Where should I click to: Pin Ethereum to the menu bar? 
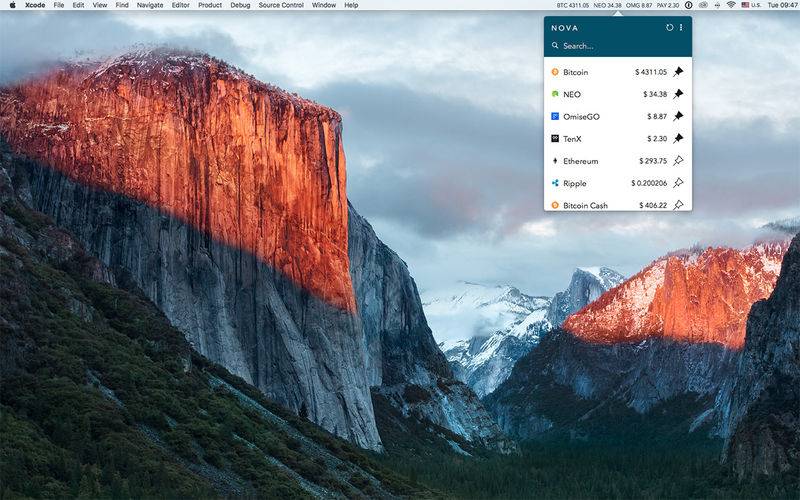tap(678, 161)
